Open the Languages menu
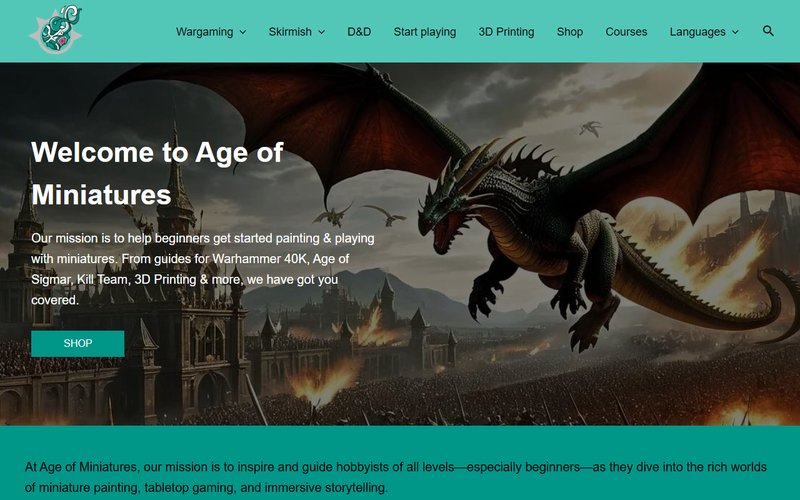Viewport: 800px width, 500px height. click(x=697, y=32)
